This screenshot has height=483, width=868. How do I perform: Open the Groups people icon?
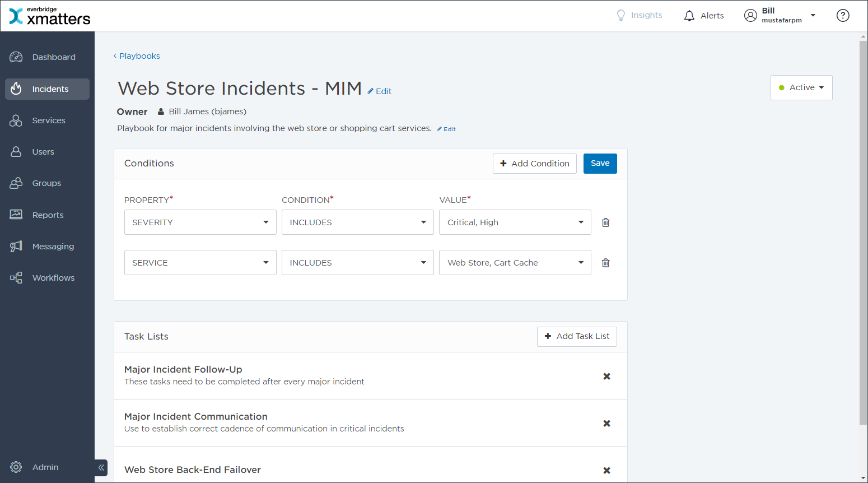(x=16, y=183)
